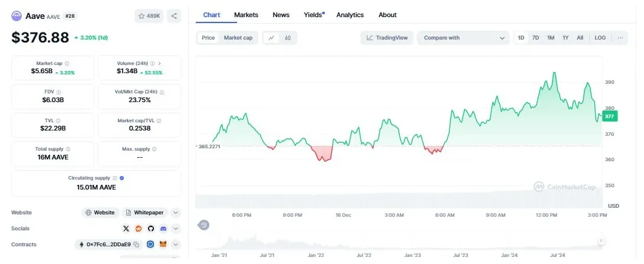644x264 pixels.
Task: Expand the Website links dropdown
Action: 175,213
